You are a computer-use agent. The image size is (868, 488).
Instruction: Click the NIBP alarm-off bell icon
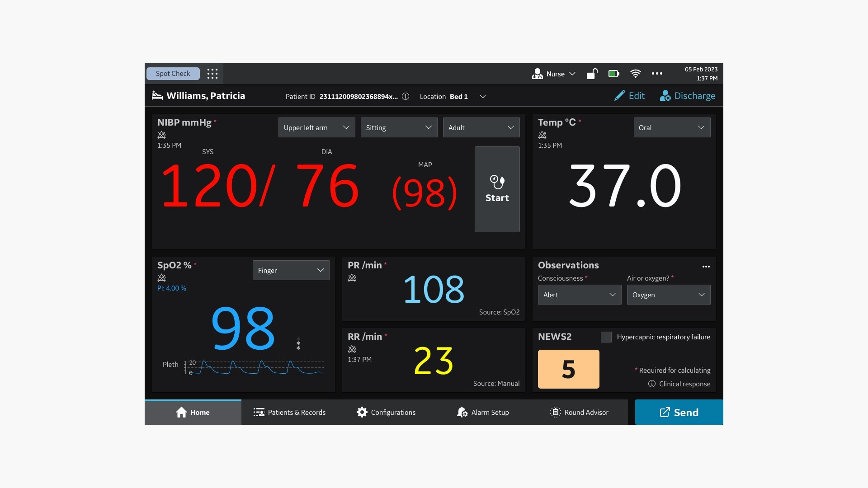(161, 135)
